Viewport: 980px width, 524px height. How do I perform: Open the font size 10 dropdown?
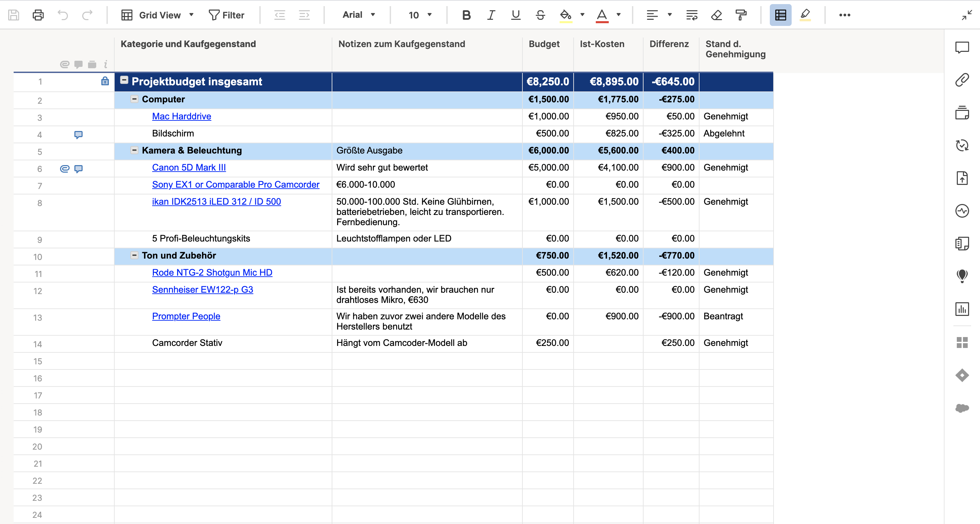(x=420, y=15)
